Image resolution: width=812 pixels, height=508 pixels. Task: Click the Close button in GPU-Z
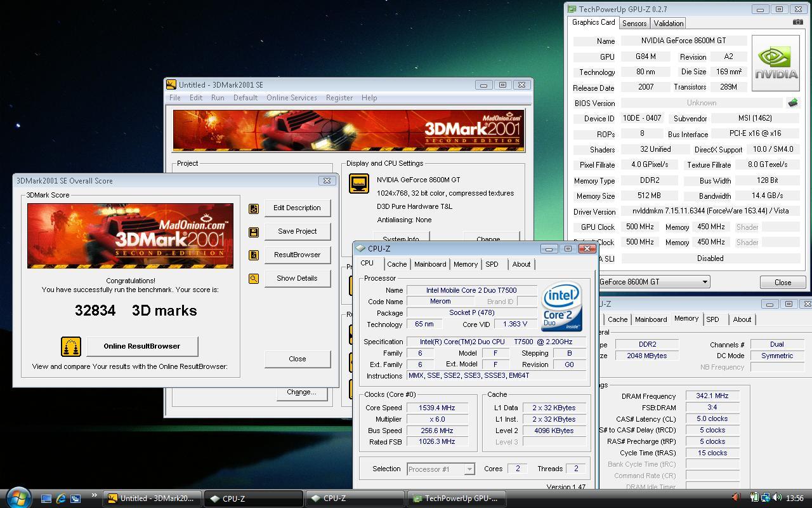tap(783, 283)
